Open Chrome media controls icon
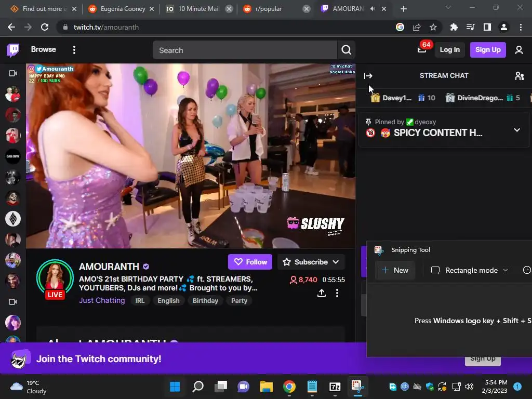The image size is (532, 399). [x=470, y=27]
